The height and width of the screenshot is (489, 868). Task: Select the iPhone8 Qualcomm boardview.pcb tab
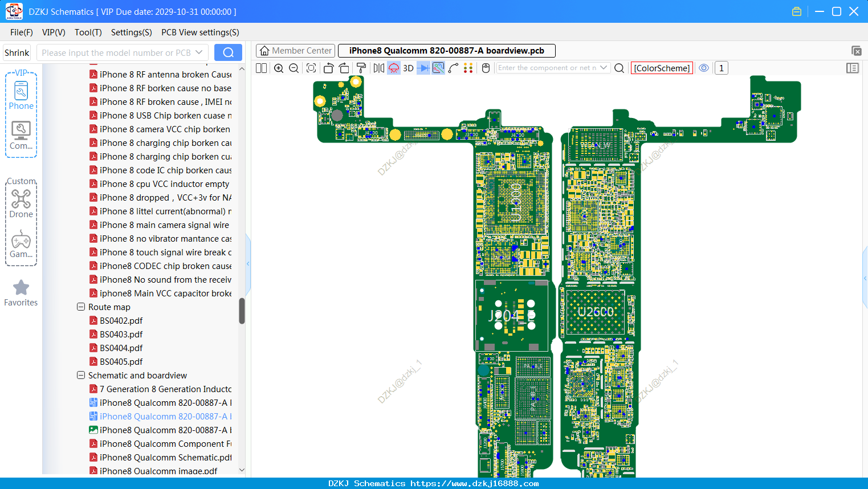447,51
